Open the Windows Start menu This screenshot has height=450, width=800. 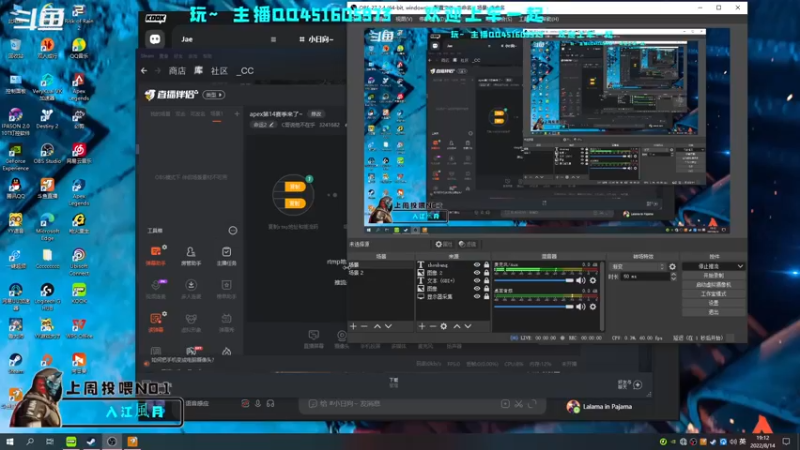[x=9, y=441]
